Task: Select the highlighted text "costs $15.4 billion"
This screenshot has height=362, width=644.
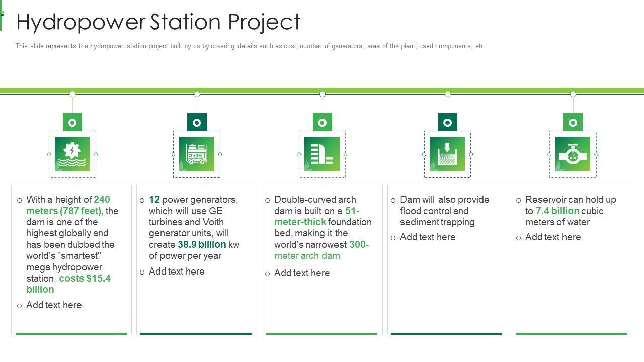Action: click(68, 284)
